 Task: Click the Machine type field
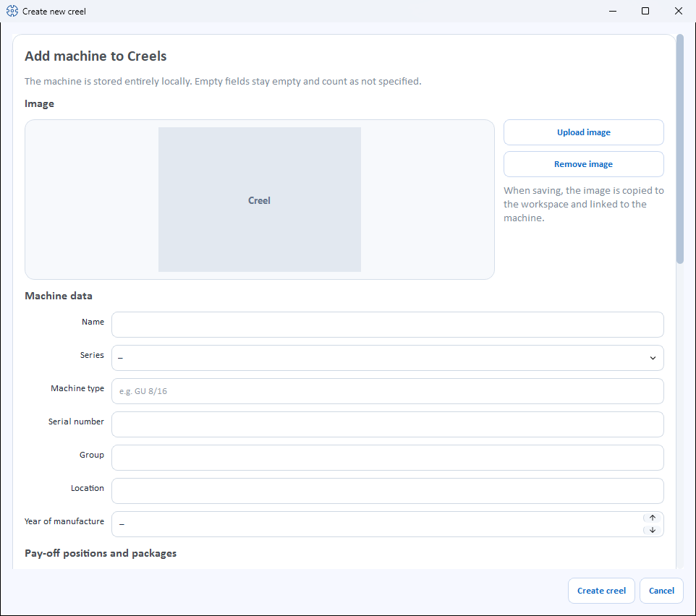[x=388, y=391]
